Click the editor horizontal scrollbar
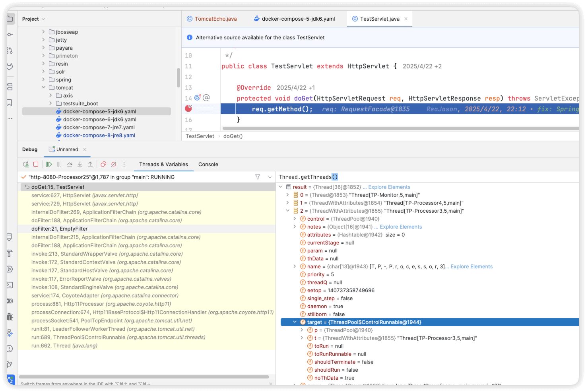This screenshot has height=392, width=586. click(x=400, y=128)
